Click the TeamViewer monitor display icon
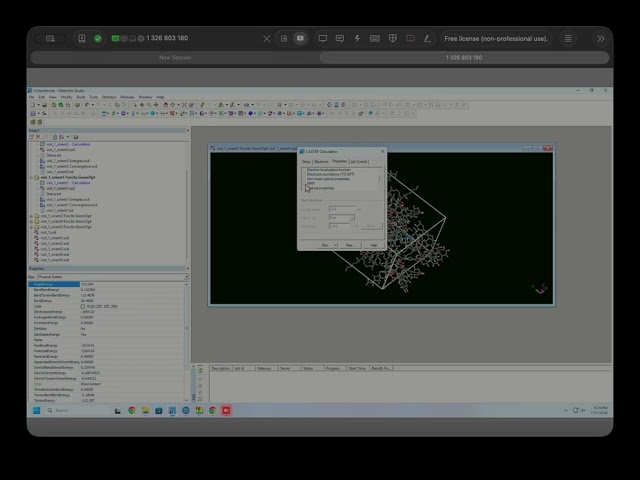640x480 pixels. (322, 38)
